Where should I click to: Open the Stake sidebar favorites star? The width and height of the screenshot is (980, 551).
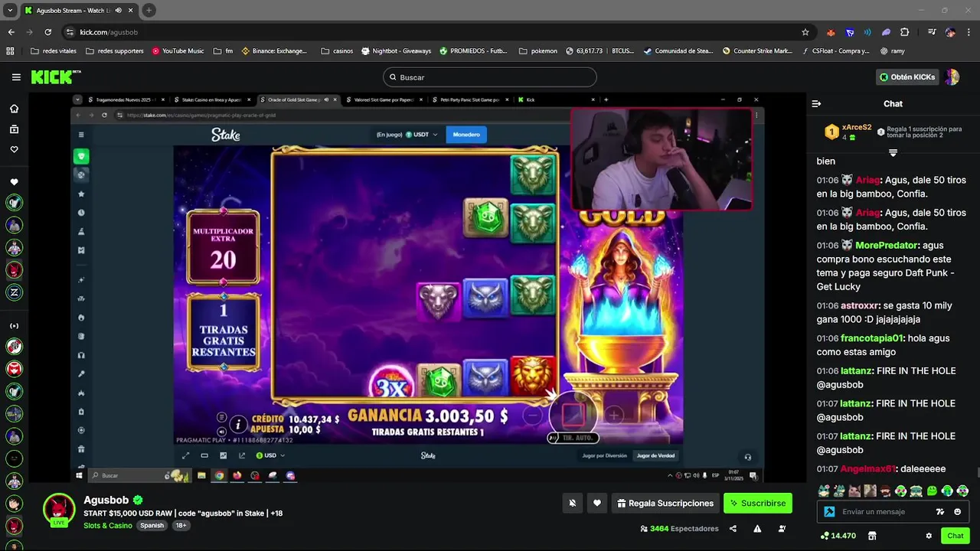click(81, 194)
